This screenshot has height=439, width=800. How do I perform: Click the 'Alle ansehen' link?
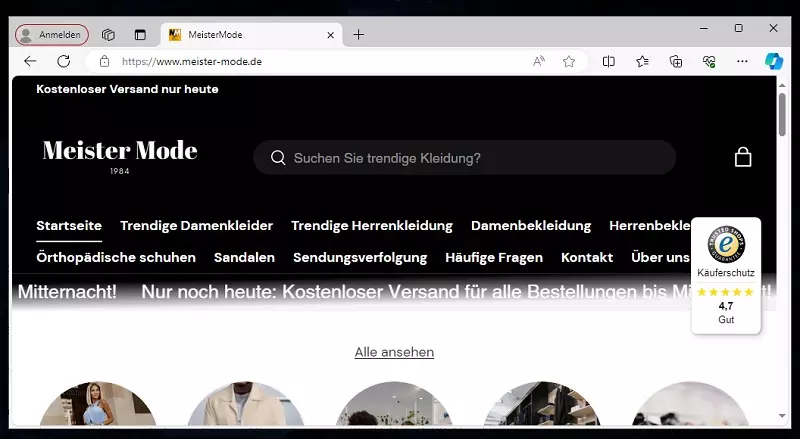coord(394,352)
